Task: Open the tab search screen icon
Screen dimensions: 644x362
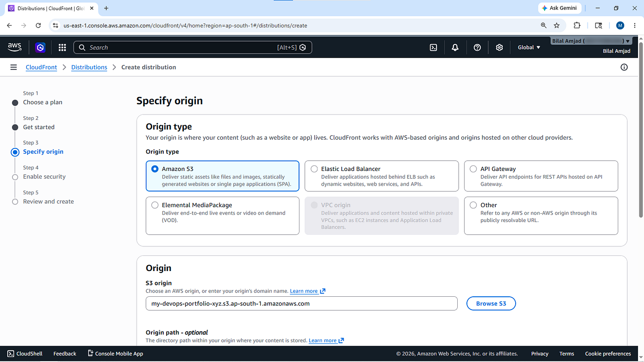Action: point(598,26)
